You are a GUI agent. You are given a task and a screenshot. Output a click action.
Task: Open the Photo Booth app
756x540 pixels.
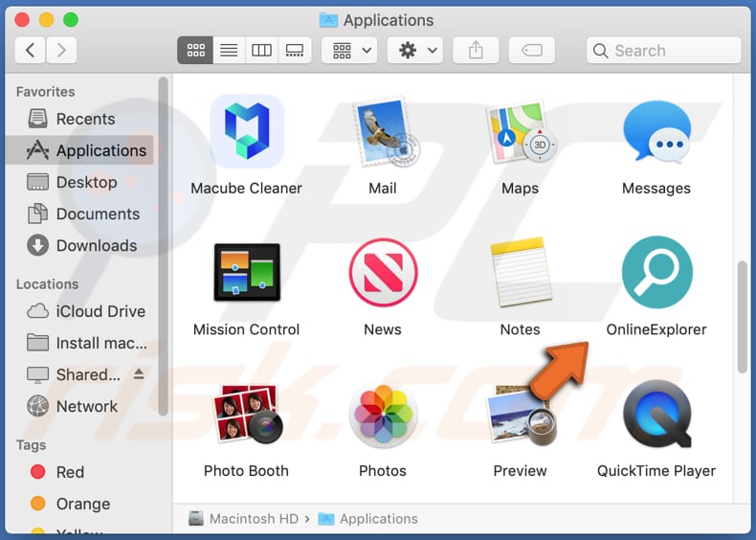247,415
